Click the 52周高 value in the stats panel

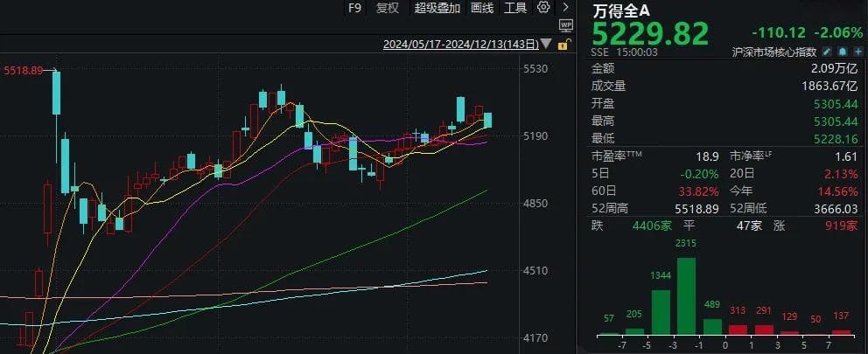pos(697,209)
